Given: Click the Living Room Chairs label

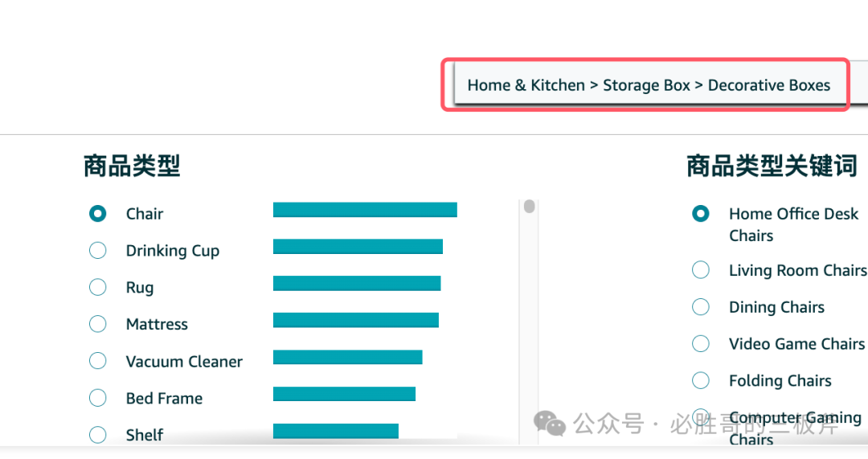Looking at the screenshot, I should [x=797, y=271].
